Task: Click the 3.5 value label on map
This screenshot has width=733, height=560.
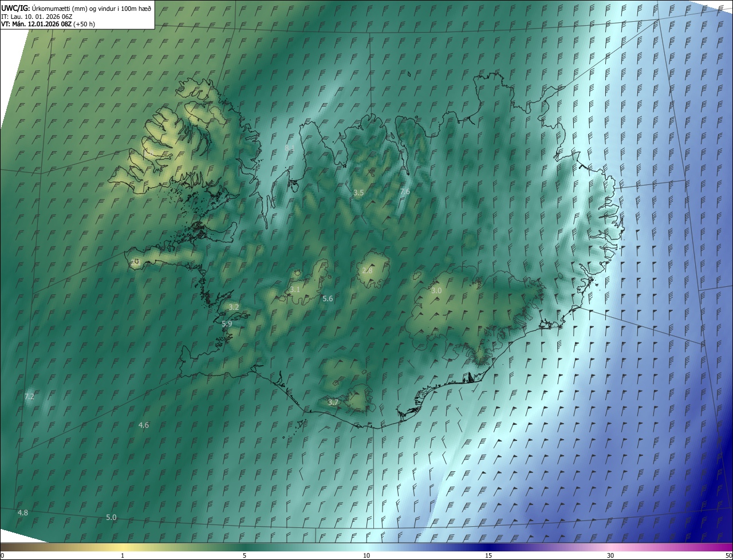Action: [x=358, y=192]
